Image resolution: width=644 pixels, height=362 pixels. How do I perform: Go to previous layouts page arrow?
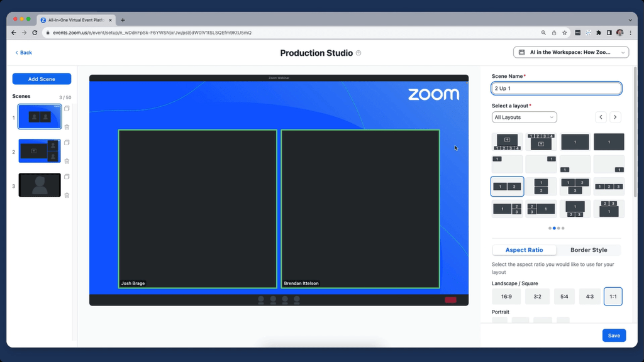tap(601, 117)
